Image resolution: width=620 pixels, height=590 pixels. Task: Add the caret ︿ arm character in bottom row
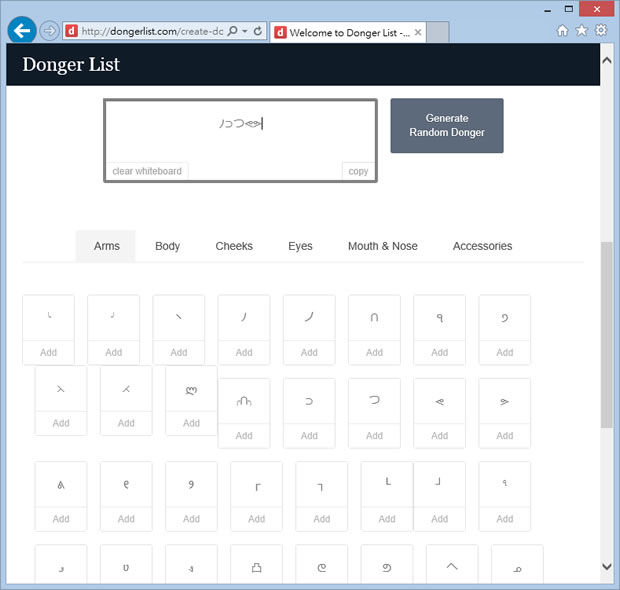pos(452,565)
